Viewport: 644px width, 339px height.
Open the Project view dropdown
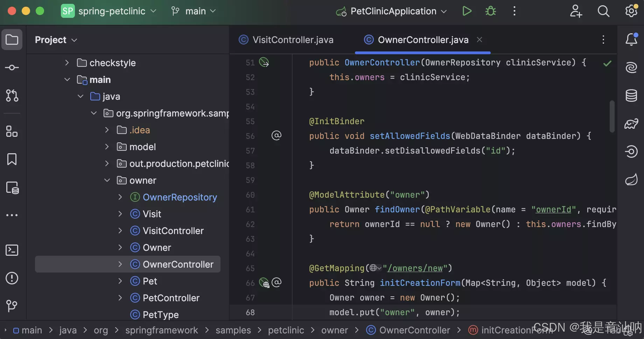pos(56,40)
